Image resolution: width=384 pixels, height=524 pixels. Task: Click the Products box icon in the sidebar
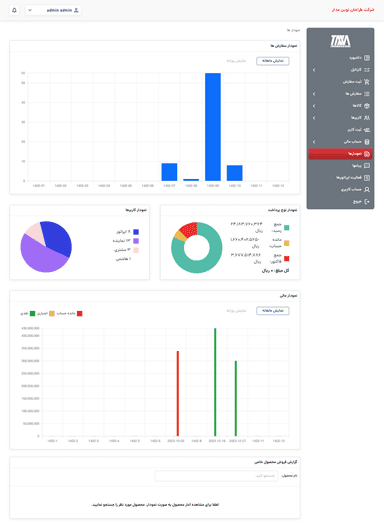point(367,106)
